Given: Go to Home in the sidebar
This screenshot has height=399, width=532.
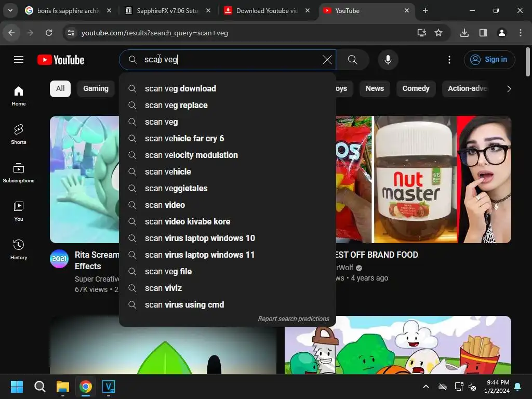Looking at the screenshot, I should [19, 96].
